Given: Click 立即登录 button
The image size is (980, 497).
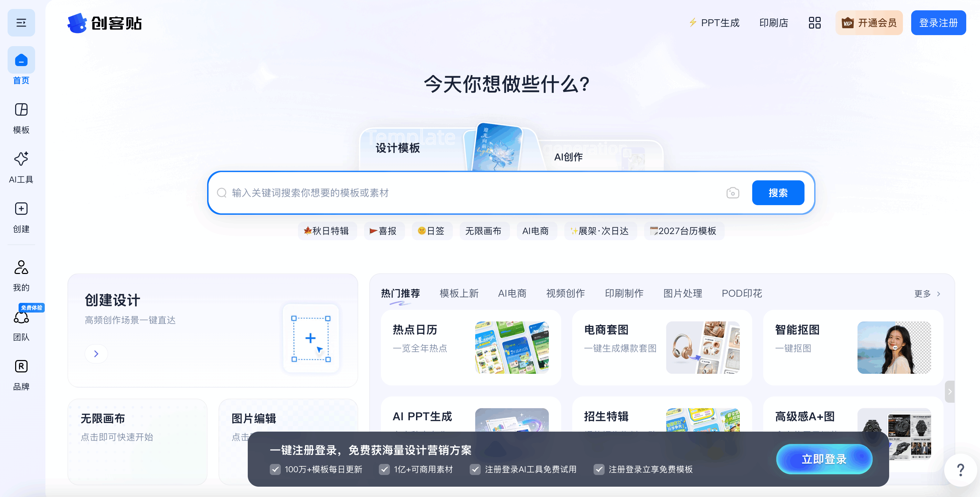Looking at the screenshot, I should (x=824, y=459).
